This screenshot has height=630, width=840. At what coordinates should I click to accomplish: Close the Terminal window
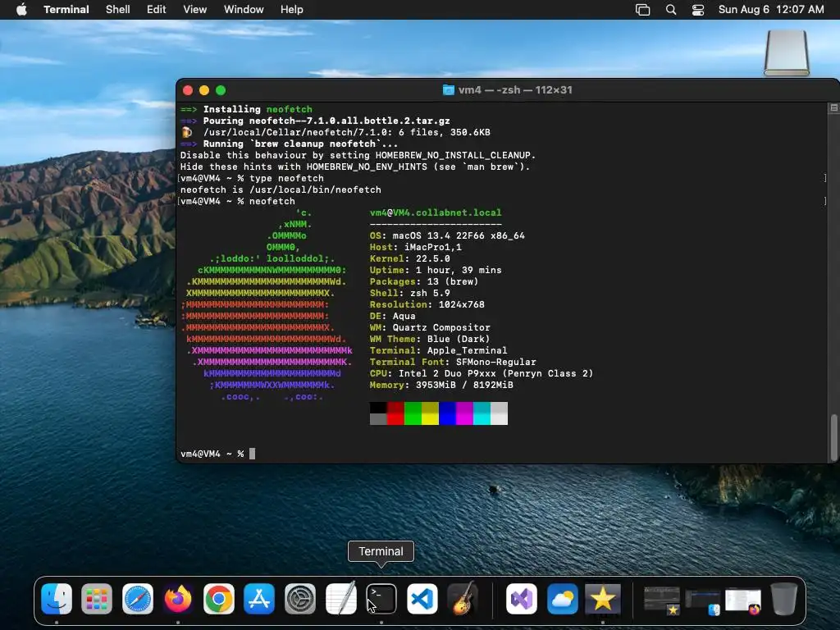coord(188,90)
